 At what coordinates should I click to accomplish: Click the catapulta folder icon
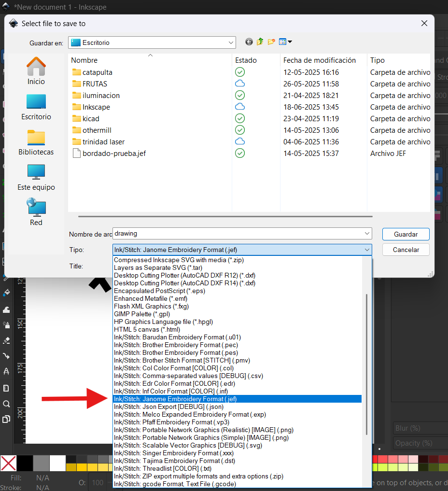76,72
